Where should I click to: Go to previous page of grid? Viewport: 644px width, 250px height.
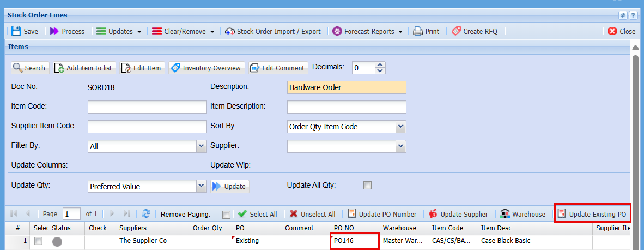click(x=28, y=214)
